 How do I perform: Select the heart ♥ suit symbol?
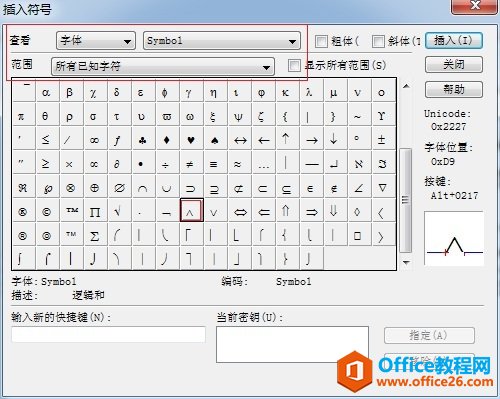(190, 140)
